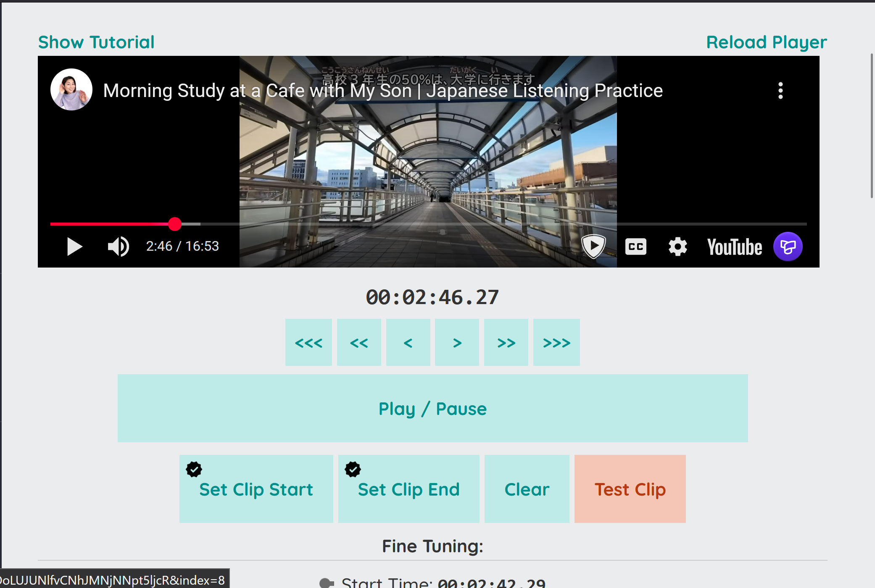The height and width of the screenshot is (588, 875).
Task: Rewind with the triple left arrow button
Action: (308, 343)
